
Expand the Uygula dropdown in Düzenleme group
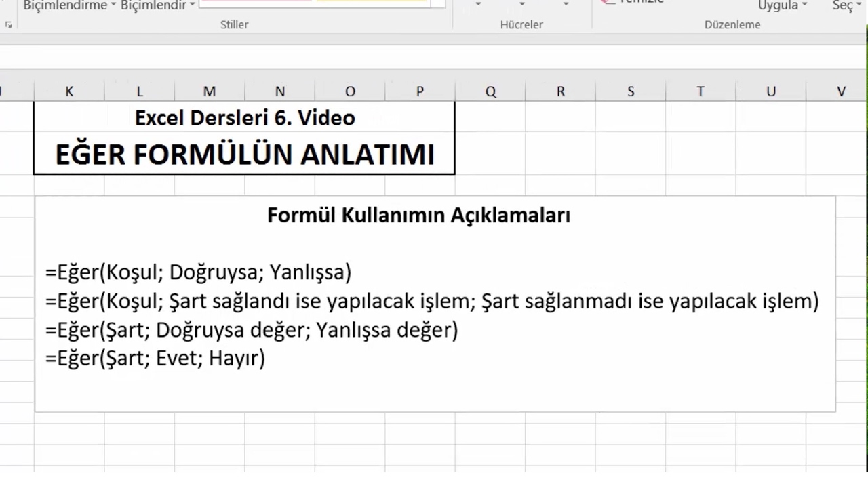[x=783, y=5]
